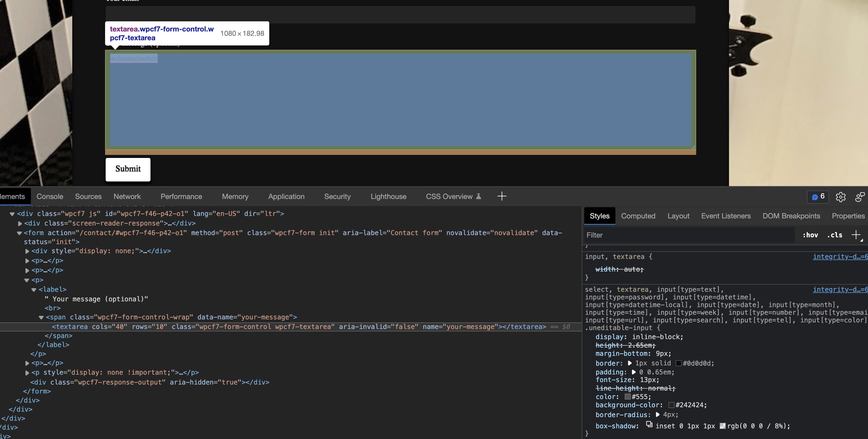This screenshot has height=439, width=868.
Task: Open the DevTools feedback/customize icon
Action: pyautogui.click(x=860, y=197)
